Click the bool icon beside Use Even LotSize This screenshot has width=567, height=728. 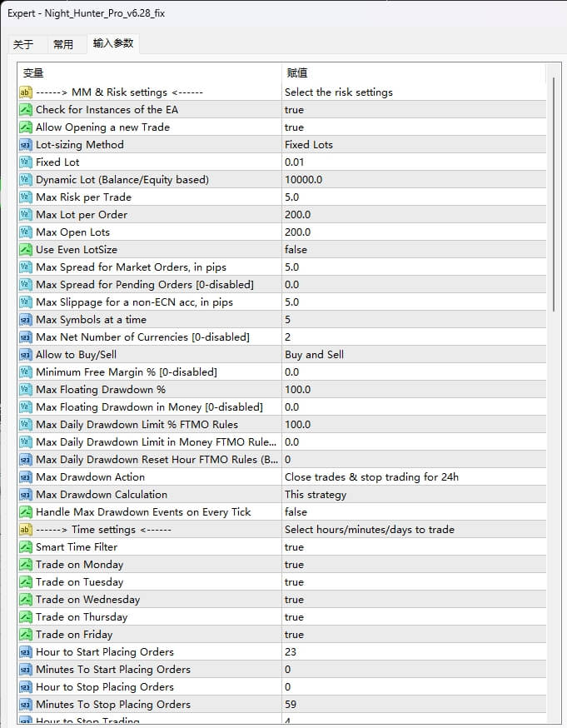point(26,250)
